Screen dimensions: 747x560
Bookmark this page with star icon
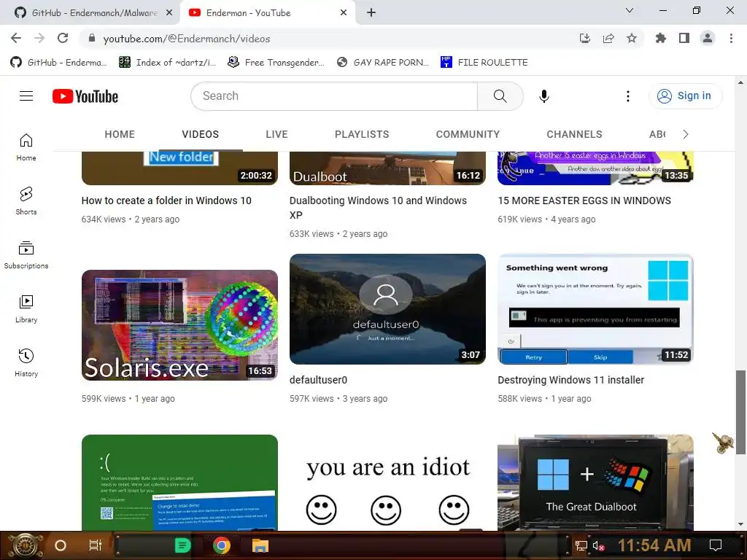[x=632, y=38]
